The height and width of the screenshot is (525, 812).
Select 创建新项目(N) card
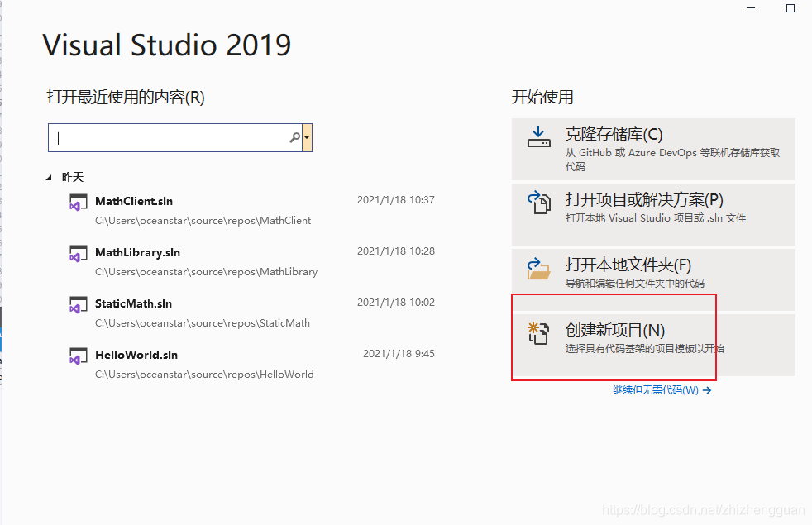(653, 345)
